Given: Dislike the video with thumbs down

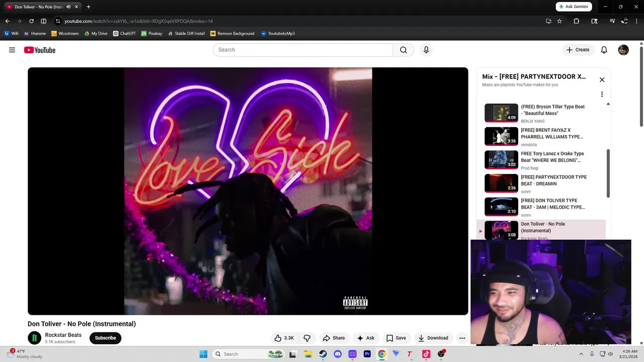Looking at the screenshot, I should pyautogui.click(x=307, y=338).
